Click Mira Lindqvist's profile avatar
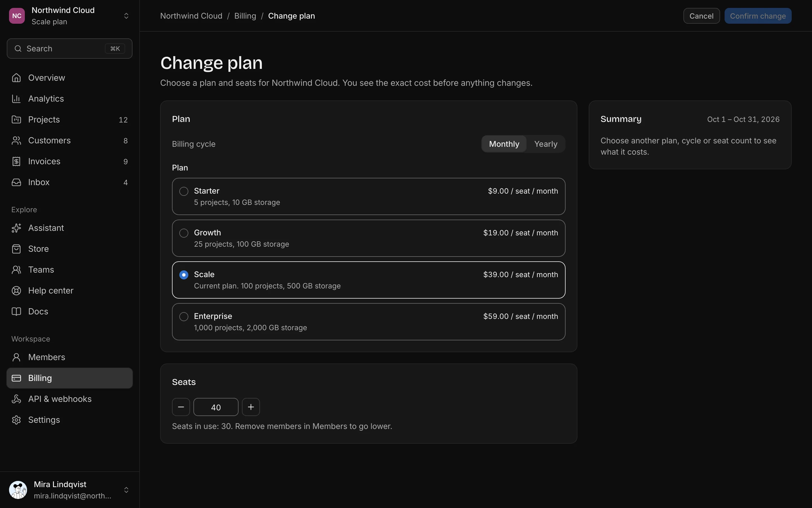The width and height of the screenshot is (812, 508). point(18,490)
